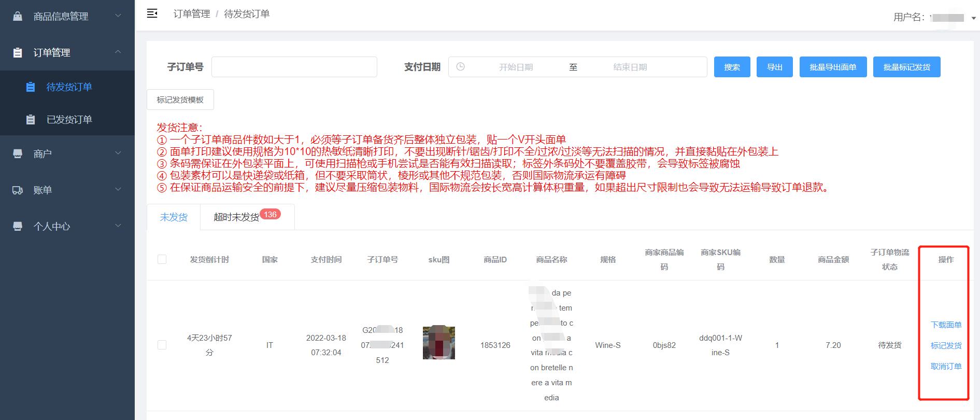Click the 订单管理 breadcrumb

click(192, 14)
